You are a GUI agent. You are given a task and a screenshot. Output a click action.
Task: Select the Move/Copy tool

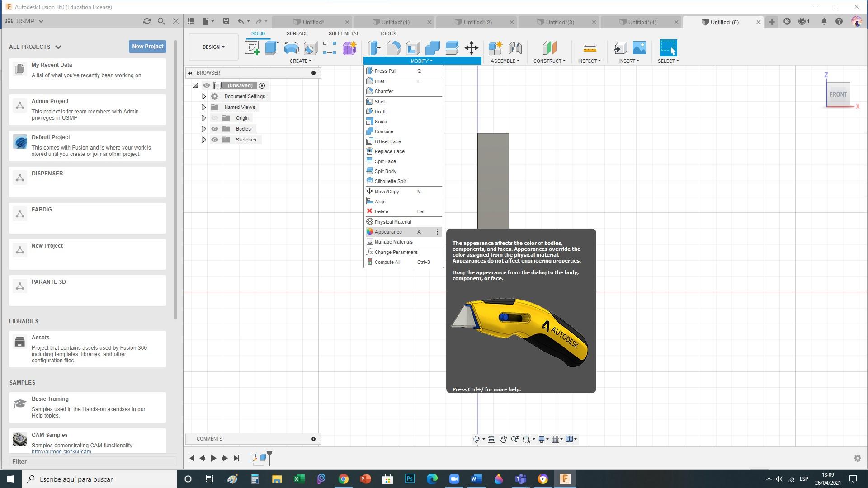[387, 191]
